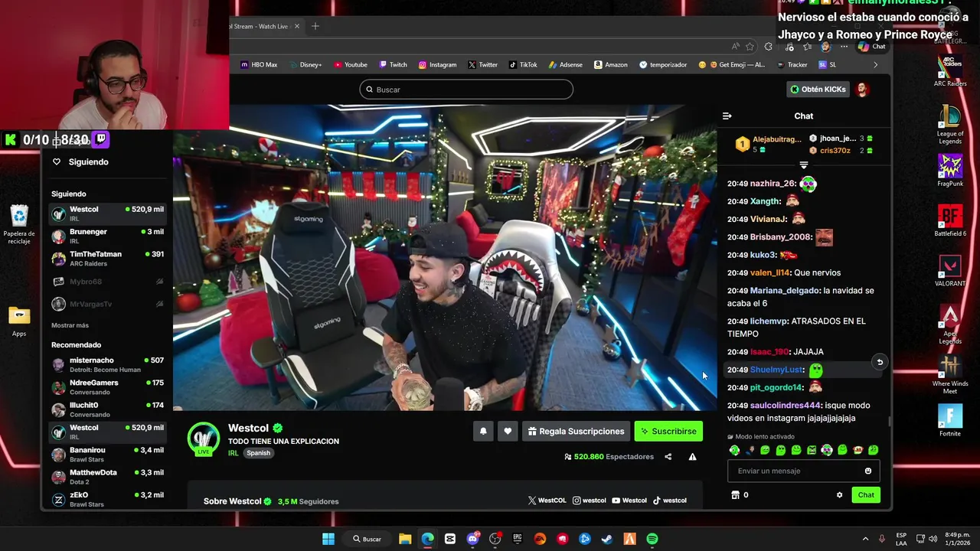Open MatthewDota recommended channel
This screenshot has height=551, width=980.
tap(107, 477)
